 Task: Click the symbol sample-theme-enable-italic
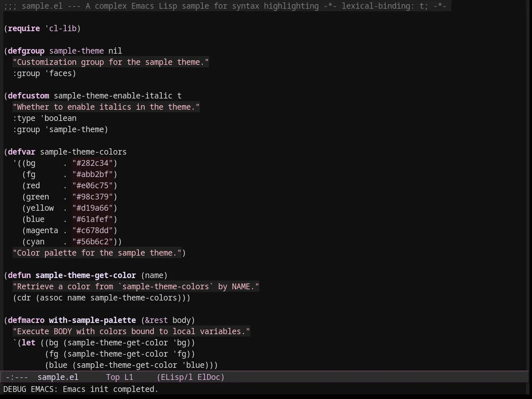(x=113, y=96)
